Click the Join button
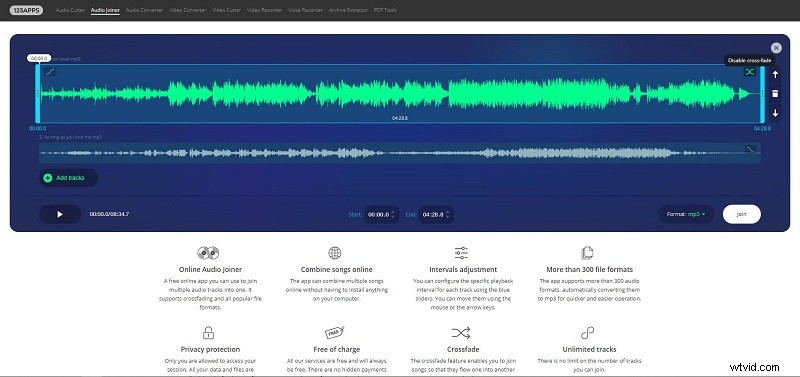 (741, 214)
